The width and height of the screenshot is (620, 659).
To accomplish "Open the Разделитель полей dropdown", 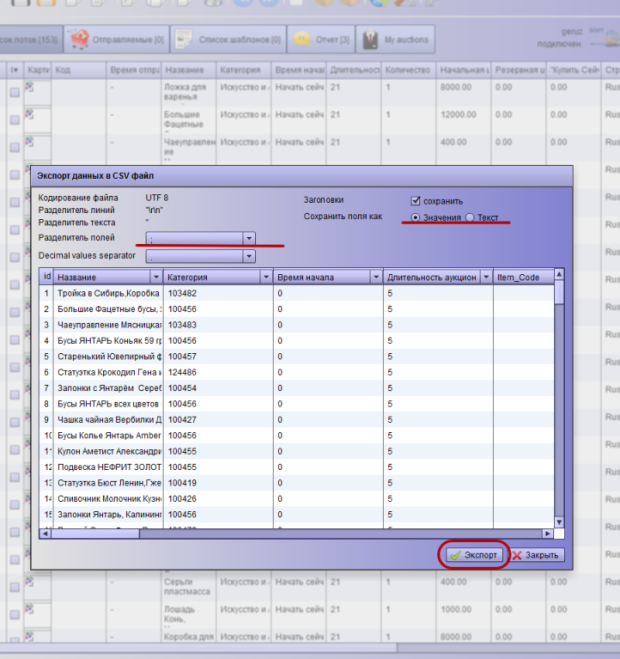I will pos(249,238).
